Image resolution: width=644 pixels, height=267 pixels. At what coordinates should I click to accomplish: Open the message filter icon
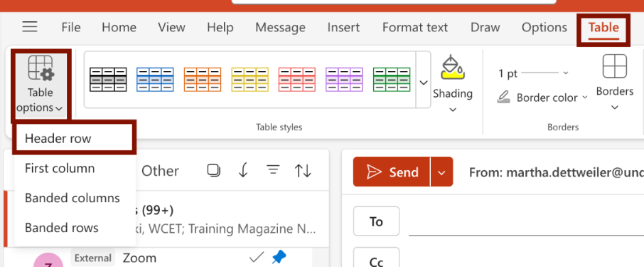point(273,170)
